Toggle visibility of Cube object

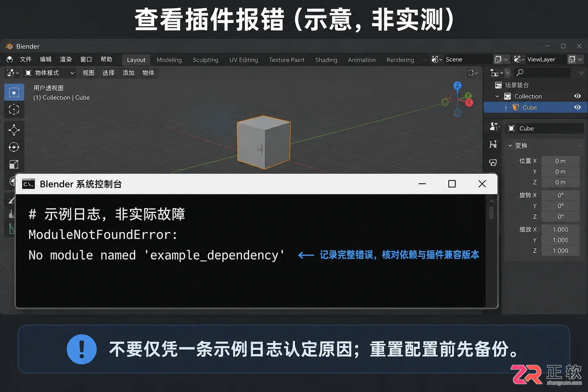click(x=577, y=107)
